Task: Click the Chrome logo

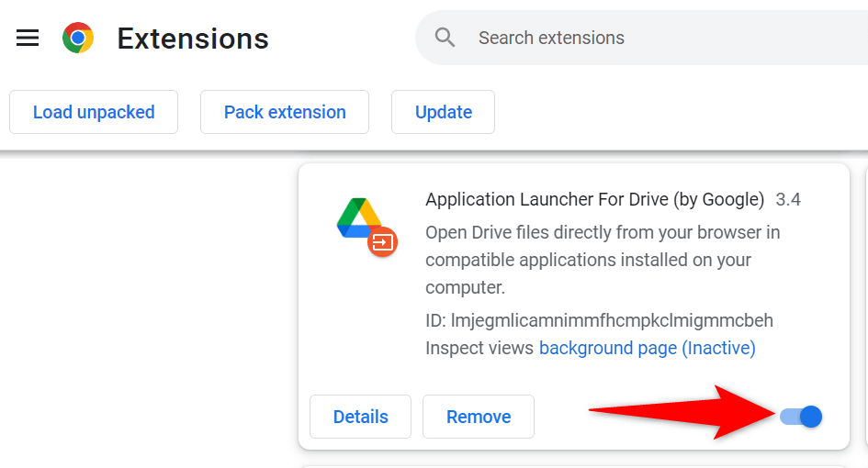Action: point(78,39)
